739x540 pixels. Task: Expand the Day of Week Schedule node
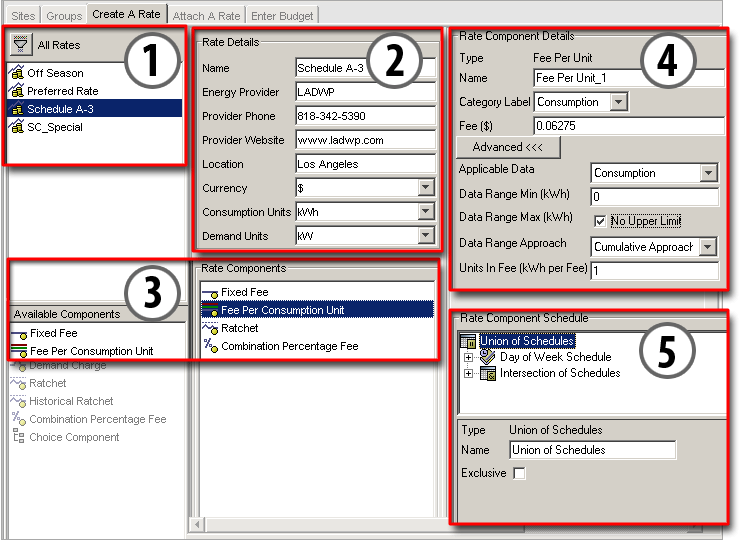469,356
